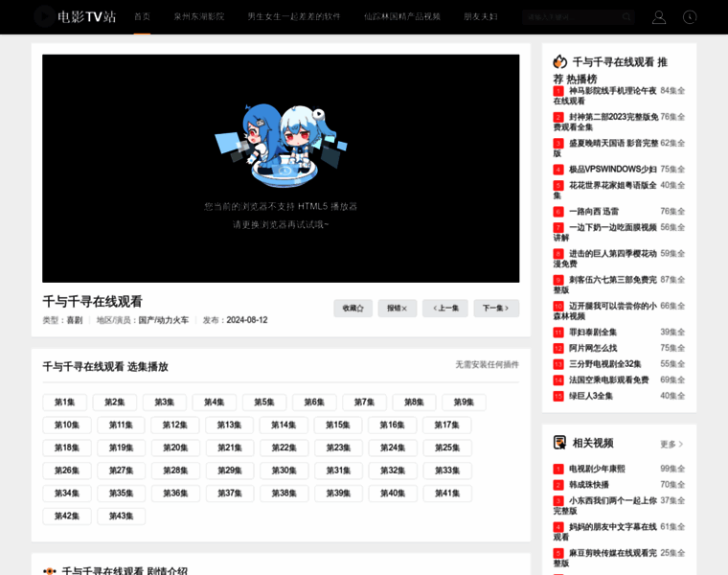Go to next episode 下一集
The height and width of the screenshot is (575, 728).
pyautogui.click(x=496, y=308)
